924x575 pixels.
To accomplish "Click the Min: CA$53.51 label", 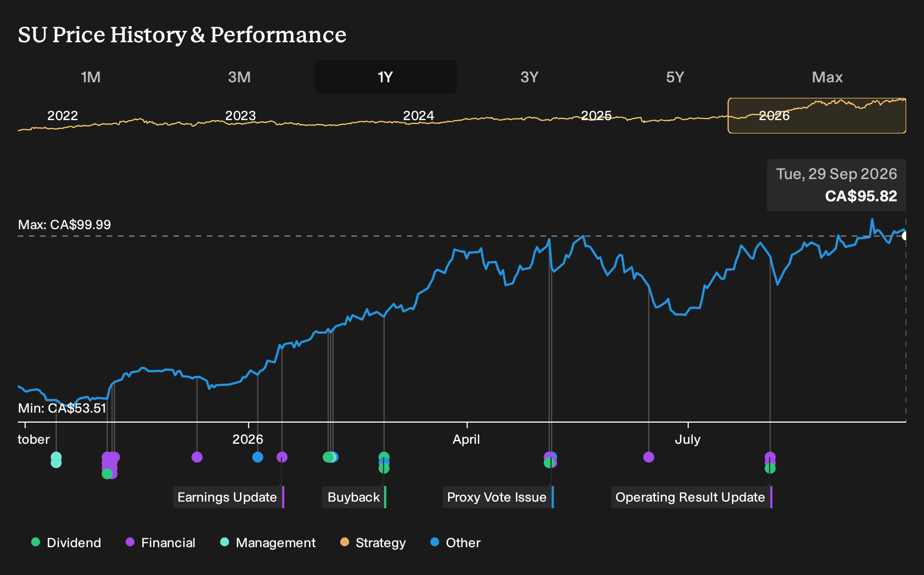I will [62, 408].
